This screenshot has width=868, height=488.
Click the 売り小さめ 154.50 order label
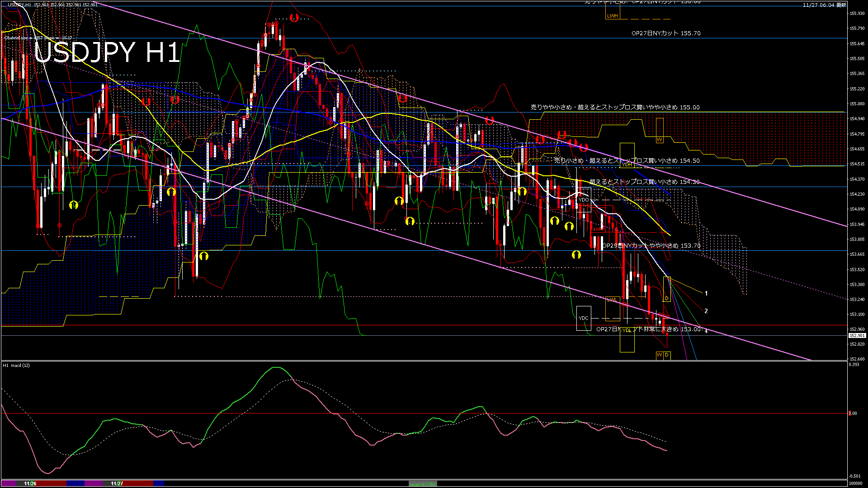[x=627, y=160]
